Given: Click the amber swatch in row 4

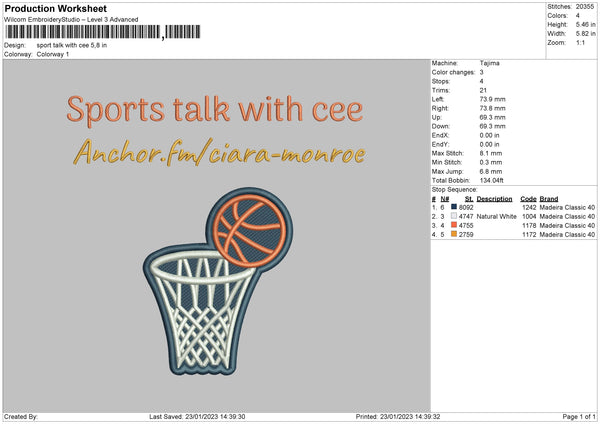Looking at the screenshot, I should point(454,234).
